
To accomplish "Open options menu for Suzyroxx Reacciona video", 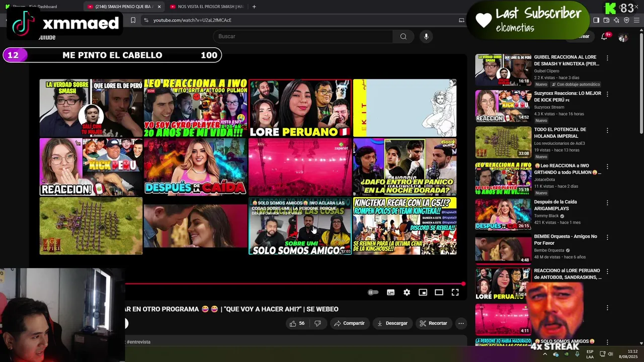I will 607,94.
